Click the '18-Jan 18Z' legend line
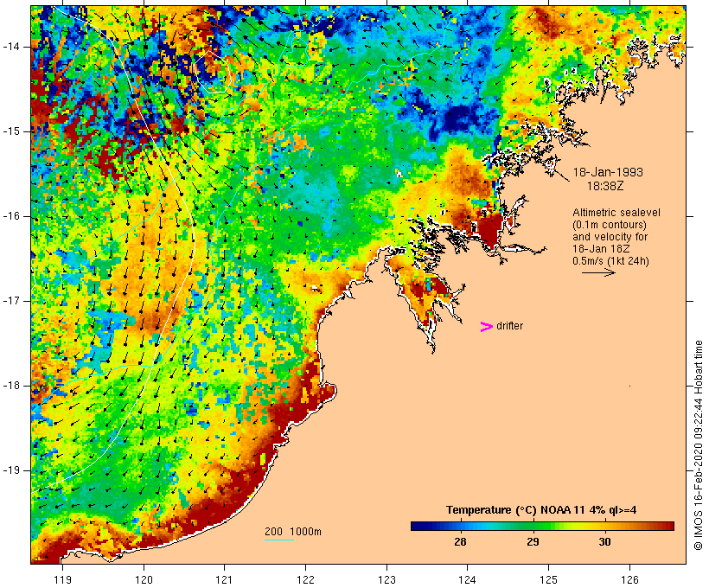The height and width of the screenshot is (588, 709). click(x=601, y=249)
